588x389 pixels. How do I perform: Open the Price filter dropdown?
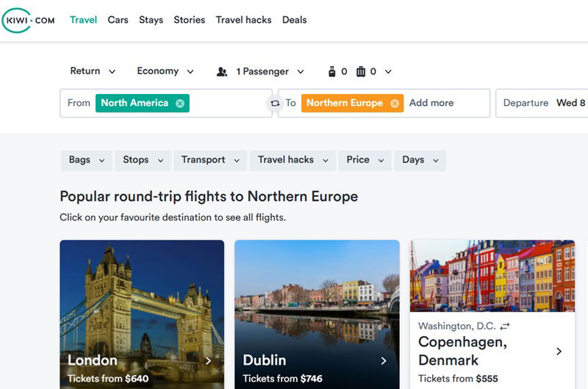tap(365, 160)
